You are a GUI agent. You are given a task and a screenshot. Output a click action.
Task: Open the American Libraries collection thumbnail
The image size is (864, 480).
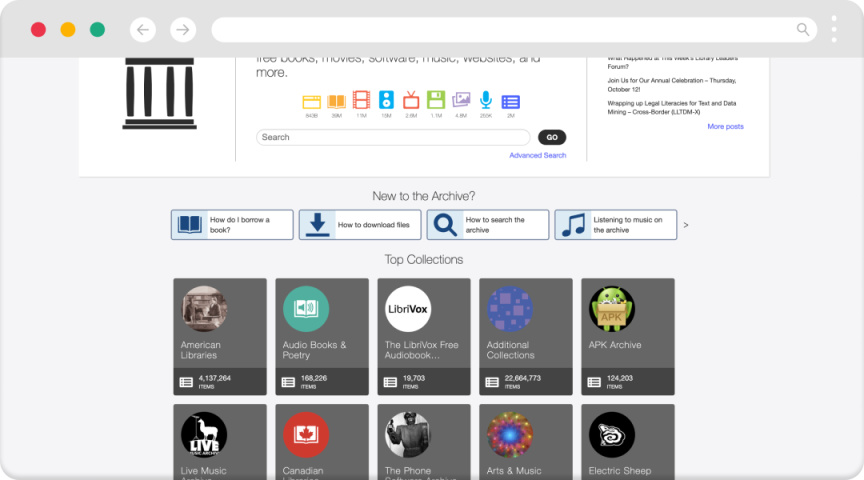[x=204, y=309]
